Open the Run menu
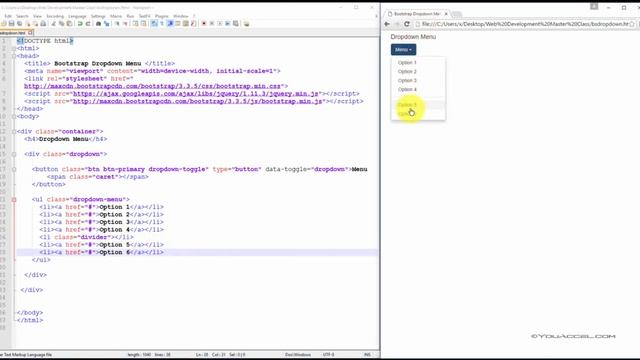The image size is (640, 360). (130, 16)
